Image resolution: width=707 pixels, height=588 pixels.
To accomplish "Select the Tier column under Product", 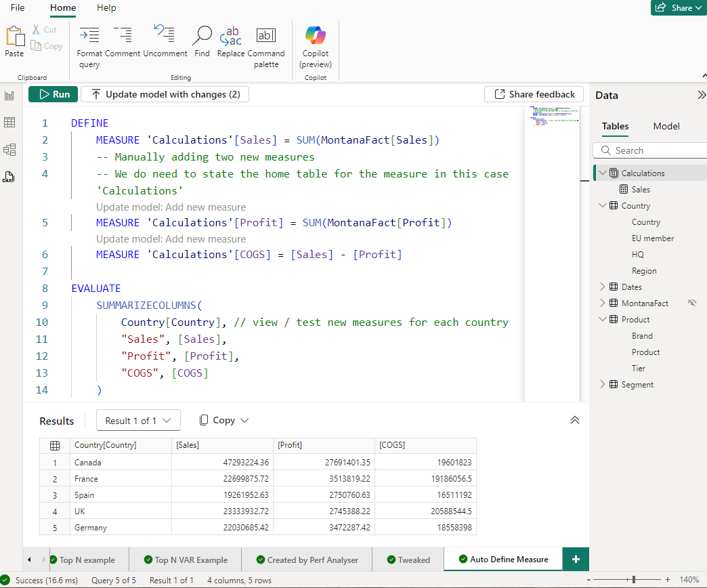I will point(639,368).
